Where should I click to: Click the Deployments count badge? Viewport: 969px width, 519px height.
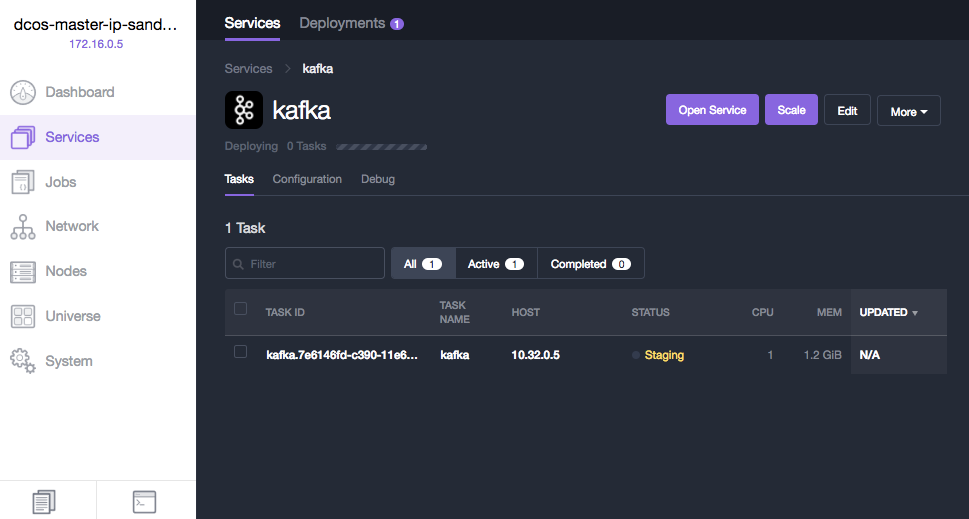(x=397, y=24)
